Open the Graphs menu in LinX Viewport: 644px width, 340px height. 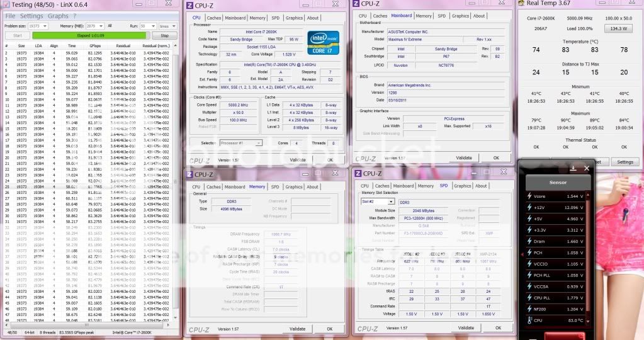pyautogui.click(x=58, y=16)
